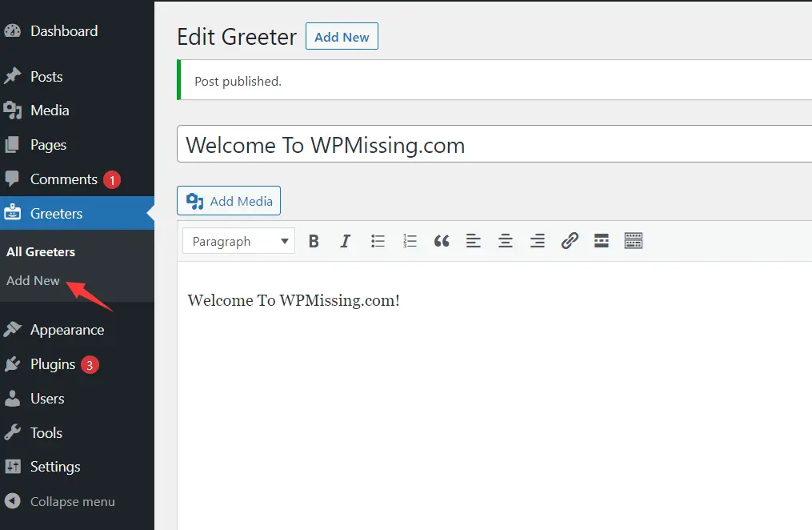812x530 pixels.
Task: Click the Users person icon
Action: click(13, 399)
